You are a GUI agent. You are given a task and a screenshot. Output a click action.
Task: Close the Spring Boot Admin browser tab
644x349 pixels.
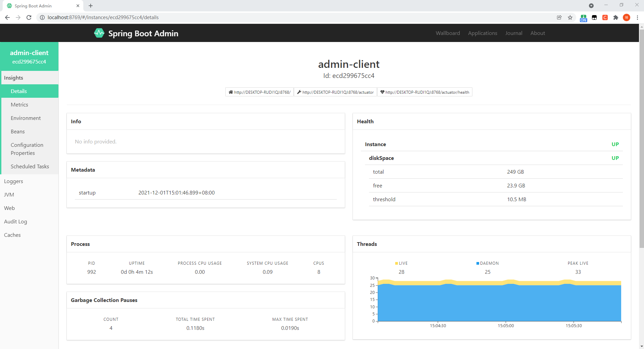(x=78, y=6)
